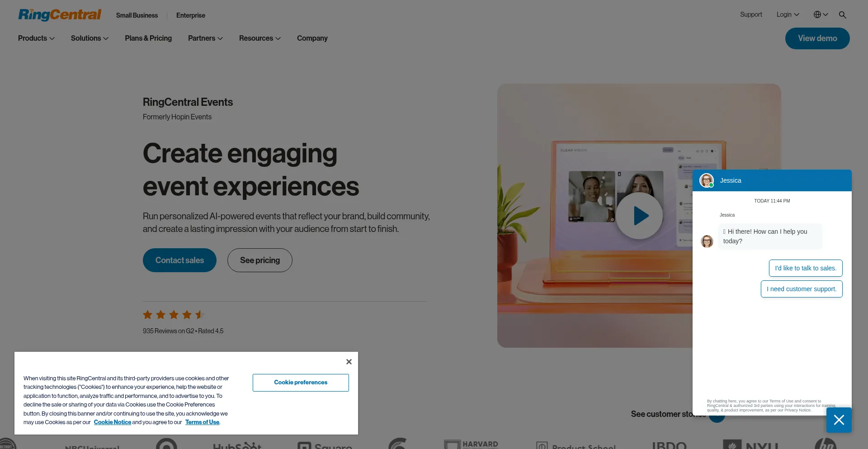
Task: Choose "I'd like to talk to sales."
Action: click(x=806, y=268)
